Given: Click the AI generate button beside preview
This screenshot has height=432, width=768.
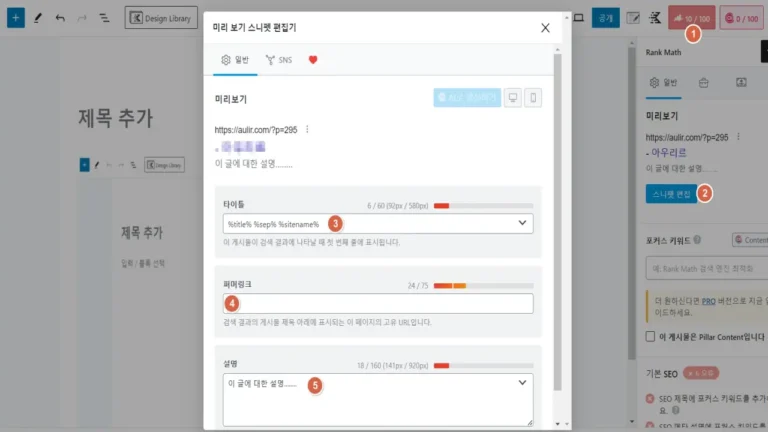Looking at the screenshot, I should [x=467, y=97].
